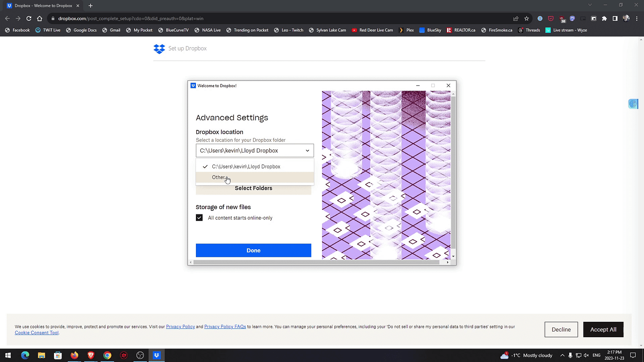
Task: Open the BlueSky bookmark
Action: [430, 30]
